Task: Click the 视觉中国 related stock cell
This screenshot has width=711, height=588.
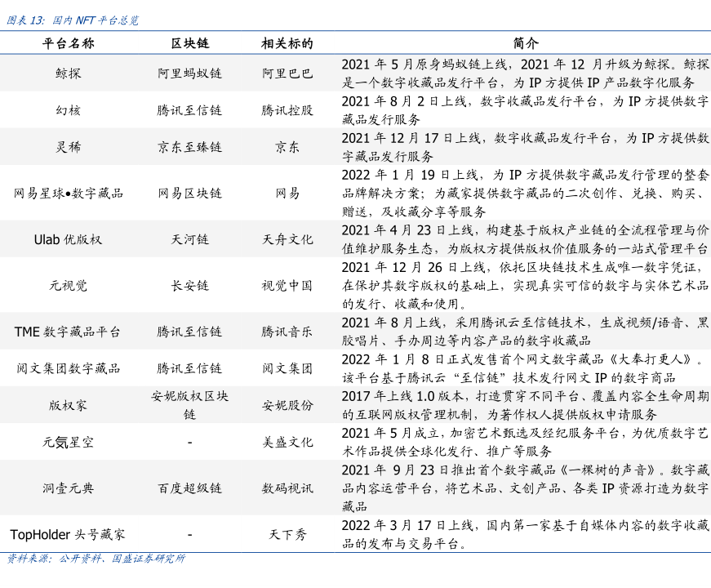Action: tap(287, 285)
